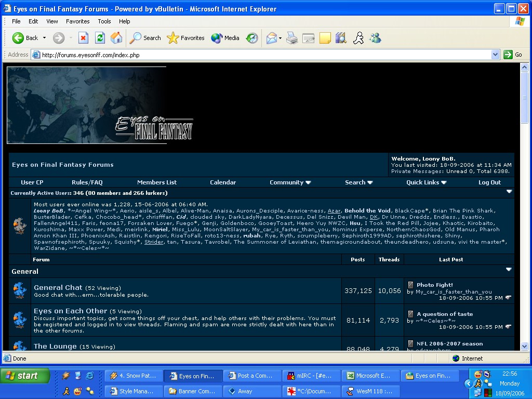Click the General Chat chocobo status icon
Image resolution: width=532 pixels, height=399 pixels.
click(x=20, y=290)
